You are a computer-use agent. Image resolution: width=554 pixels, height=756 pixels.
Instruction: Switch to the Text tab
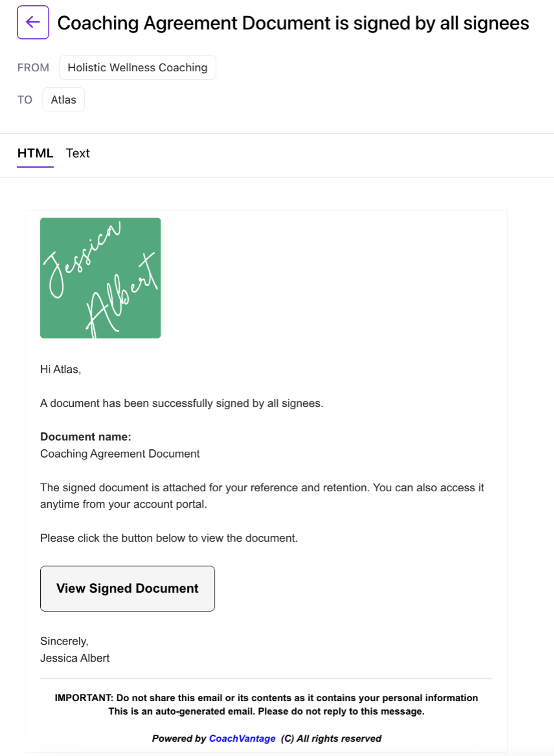point(78,153)
